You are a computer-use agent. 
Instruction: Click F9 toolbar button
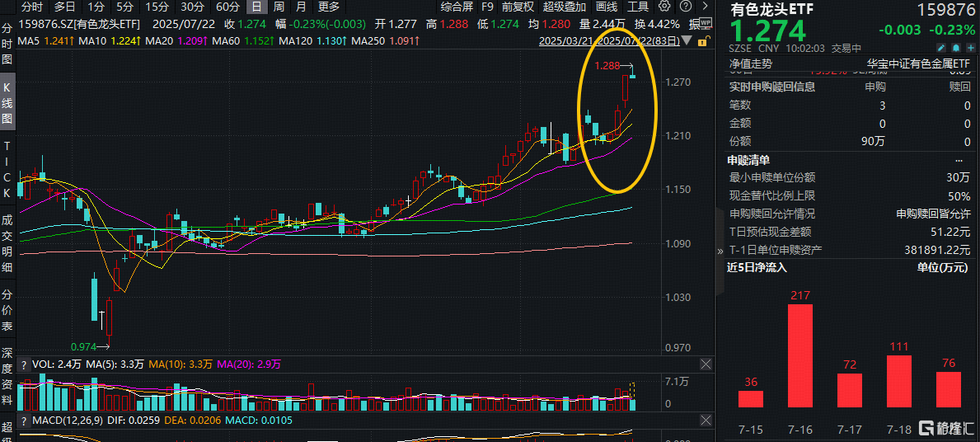click(x=487, y=7)
